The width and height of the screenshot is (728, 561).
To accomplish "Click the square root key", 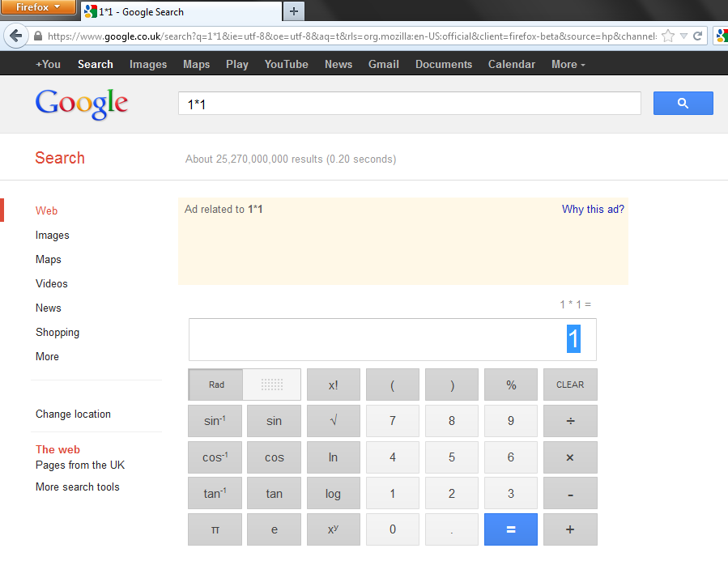I will pos(334,421).
